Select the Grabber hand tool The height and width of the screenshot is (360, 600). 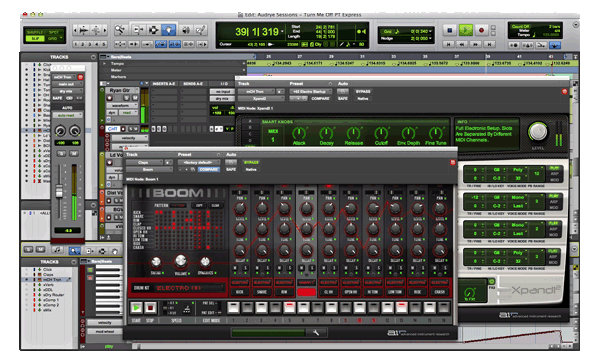[x=168, y=29]
